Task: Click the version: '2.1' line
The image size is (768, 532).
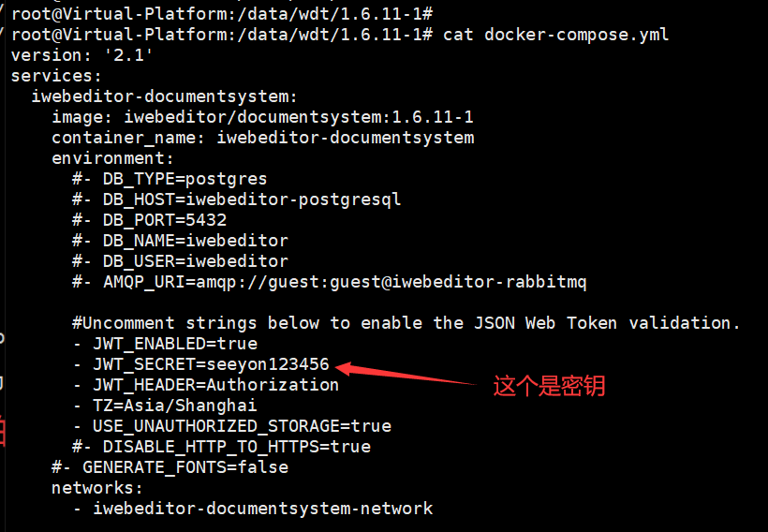Action: [81, 55]
